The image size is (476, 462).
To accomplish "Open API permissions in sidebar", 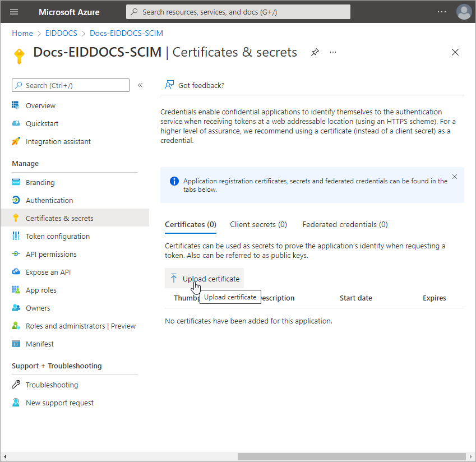I will (51, 254).
